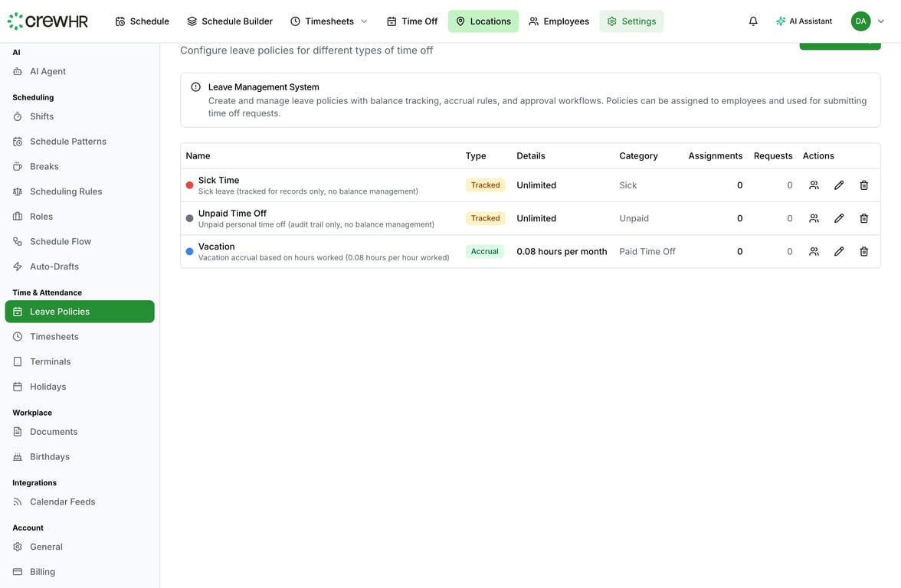Click the Vacation policy row name
The width and height of the screenshot is (901, 588).
click(x=217, y=247)
